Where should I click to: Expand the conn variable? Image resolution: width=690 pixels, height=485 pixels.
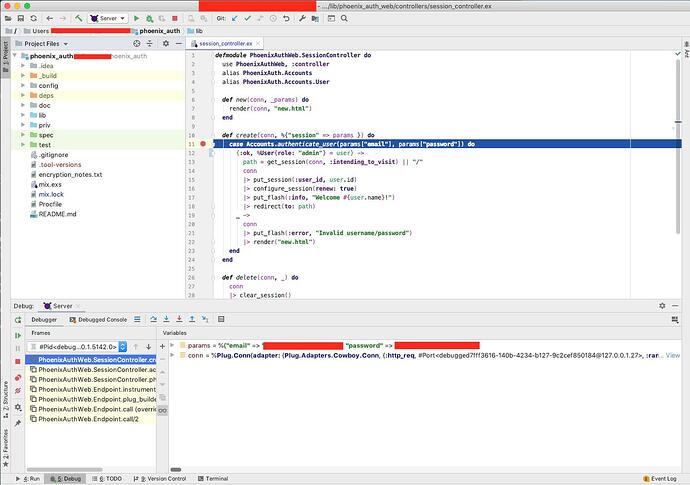(x=172, y=355)
